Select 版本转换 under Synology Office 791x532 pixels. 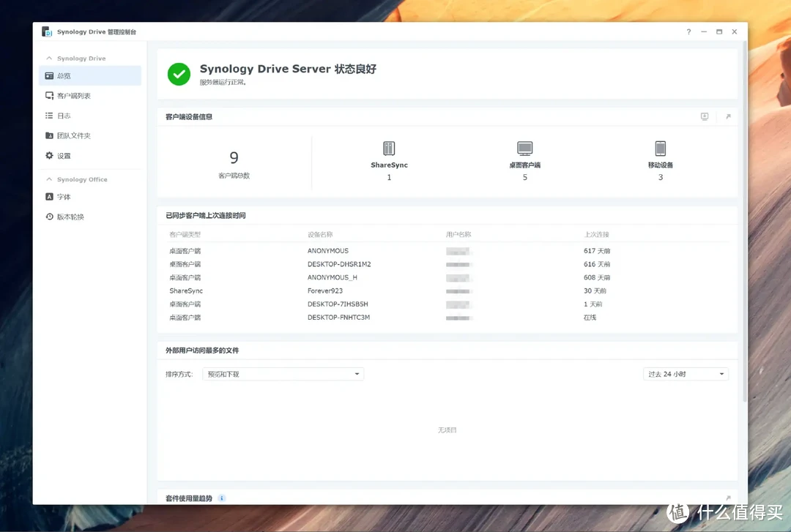[70, 217]
